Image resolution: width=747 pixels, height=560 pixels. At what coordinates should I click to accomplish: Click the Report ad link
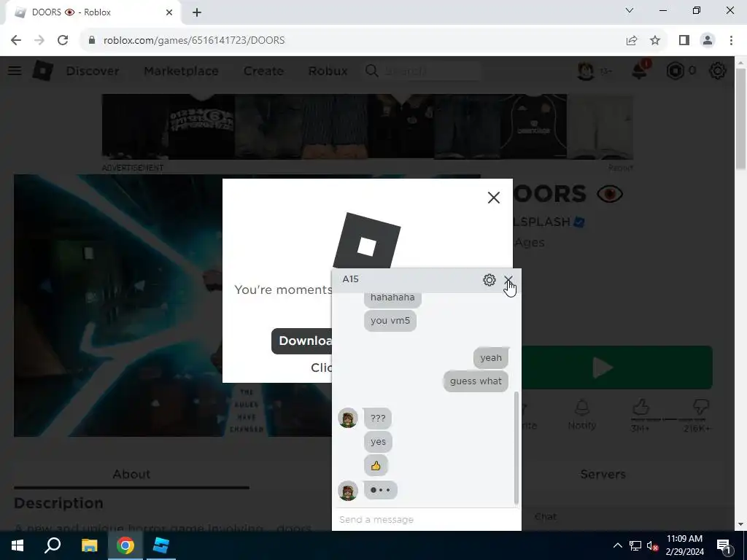pos(620,168)
